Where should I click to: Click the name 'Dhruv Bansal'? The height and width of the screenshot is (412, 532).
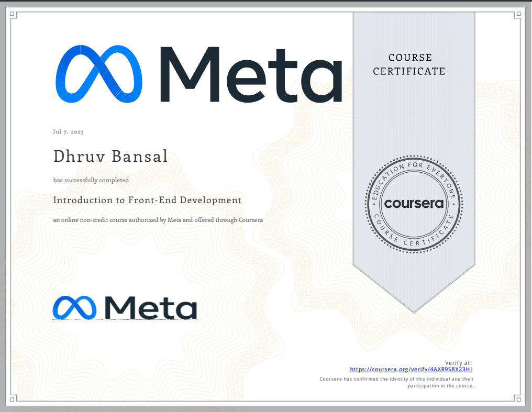pos(110,157)
